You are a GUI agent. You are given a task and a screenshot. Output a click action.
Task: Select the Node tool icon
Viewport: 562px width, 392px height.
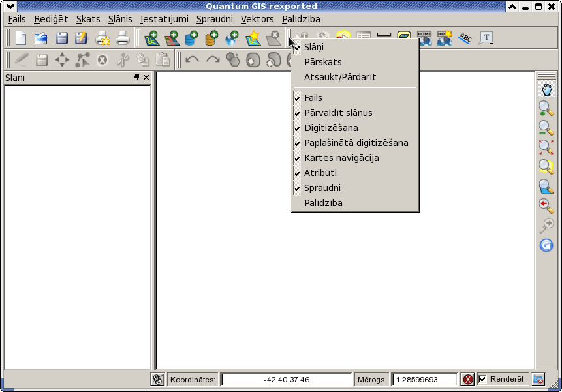click(x=82, y=60)
